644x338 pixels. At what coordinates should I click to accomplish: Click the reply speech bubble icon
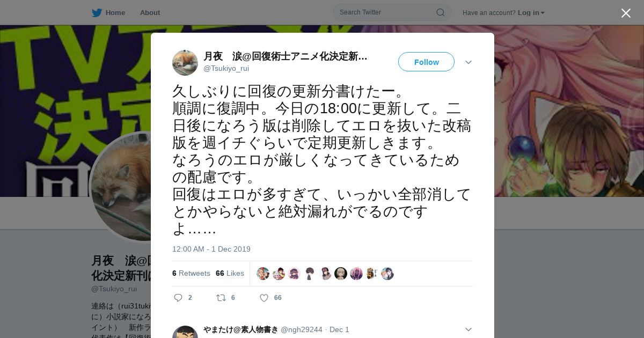pyautogui.click(x=179, y=298)
